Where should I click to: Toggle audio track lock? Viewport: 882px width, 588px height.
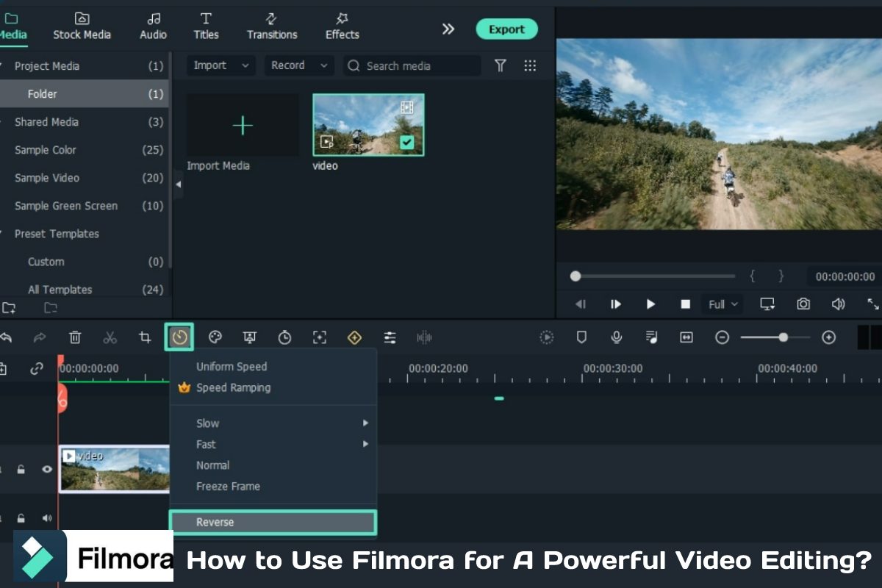21,518
